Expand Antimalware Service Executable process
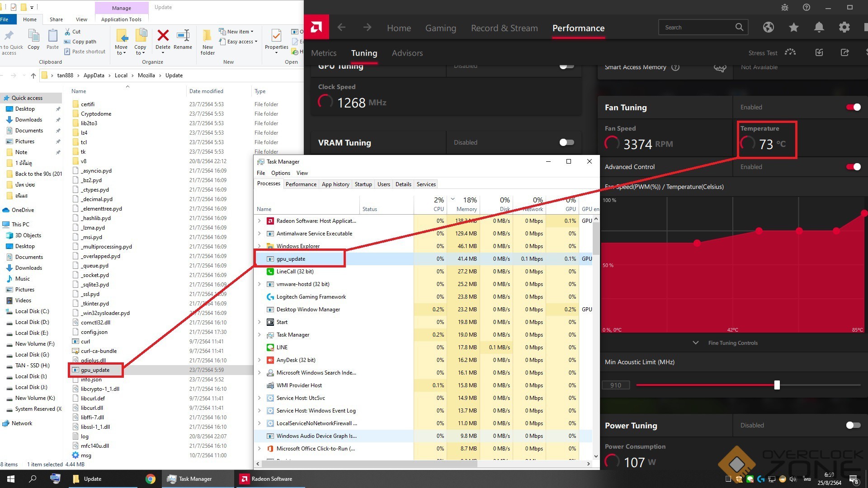Image resolution: width=868 pixels, height=488 pixels. pyautogui.click(x=259, y=234)
